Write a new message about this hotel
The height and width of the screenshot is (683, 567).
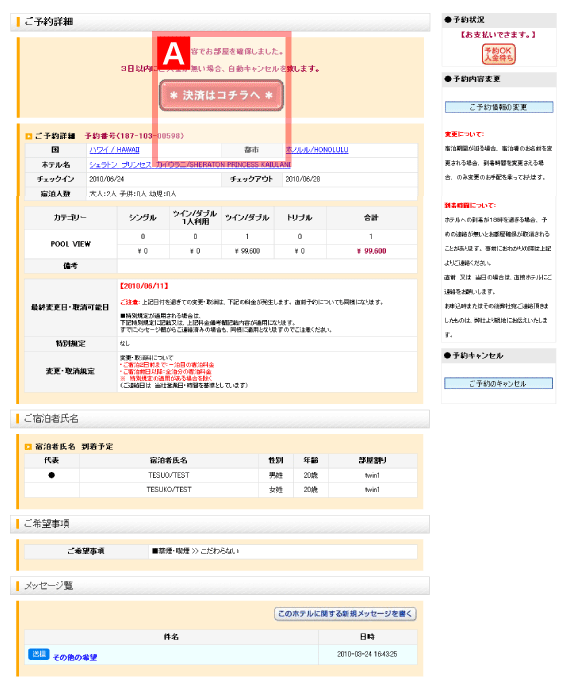[345, 614]
